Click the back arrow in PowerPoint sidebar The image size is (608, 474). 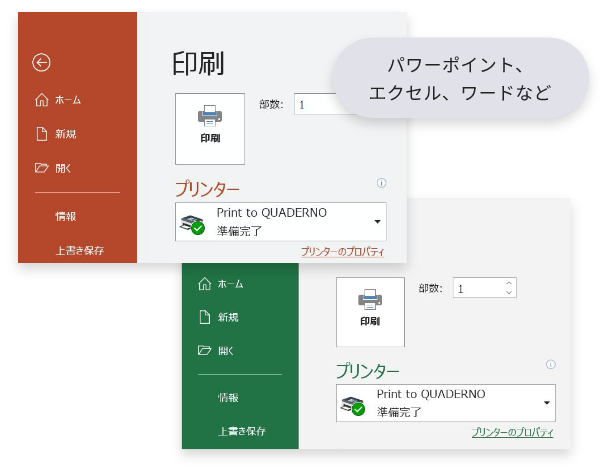click(41, 63)
